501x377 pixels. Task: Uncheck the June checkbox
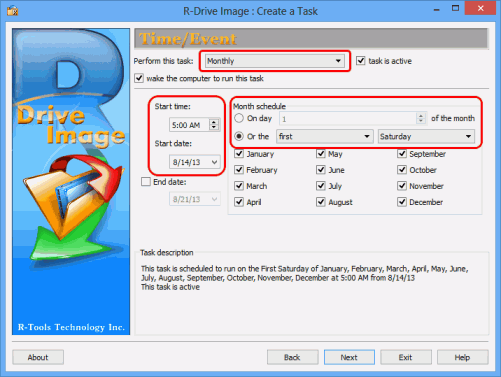click(x=321, y=170)
